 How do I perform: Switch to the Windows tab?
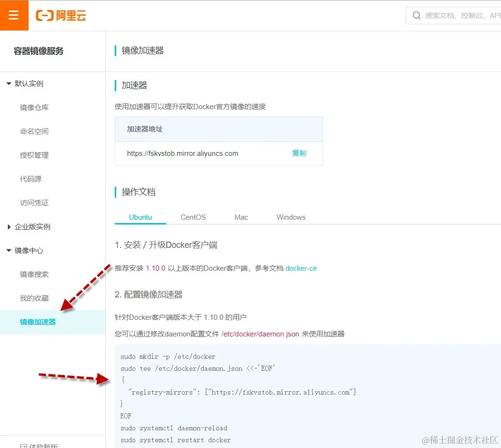tap(291, 217)
